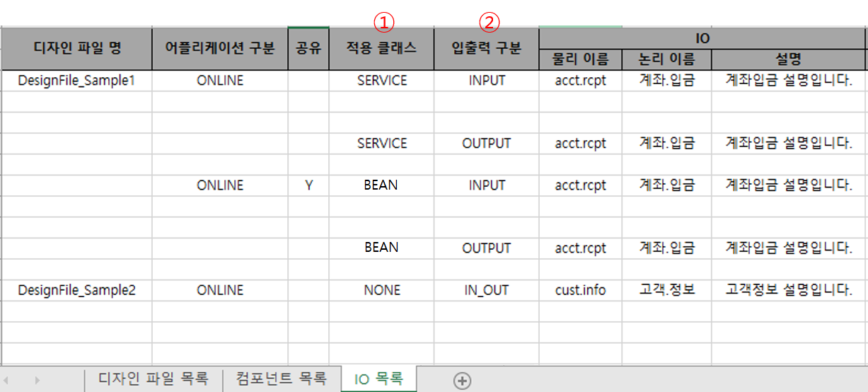Select the cust.info physical name cell

point(580,290)
